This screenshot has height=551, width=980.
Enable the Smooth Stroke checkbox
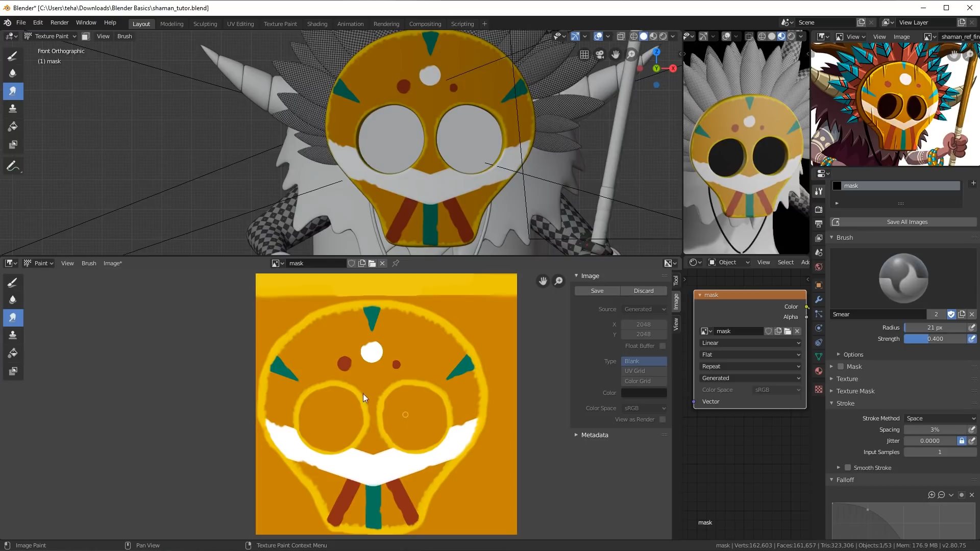[x=848, y=467]
